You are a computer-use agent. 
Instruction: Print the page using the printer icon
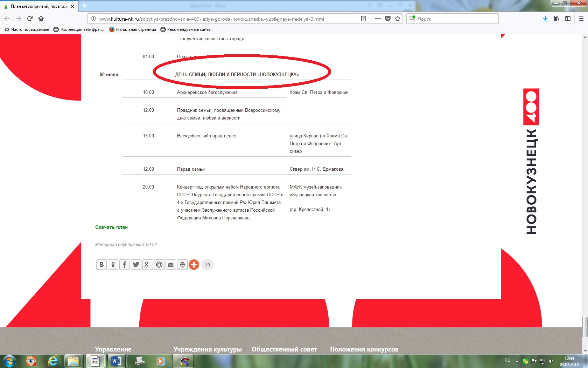[x=182, y=265]
